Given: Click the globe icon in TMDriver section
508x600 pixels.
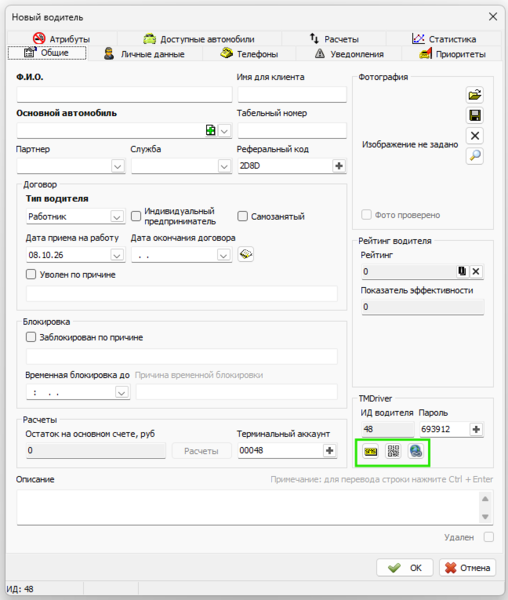Looking at the screenshot, I should point(416,452).
